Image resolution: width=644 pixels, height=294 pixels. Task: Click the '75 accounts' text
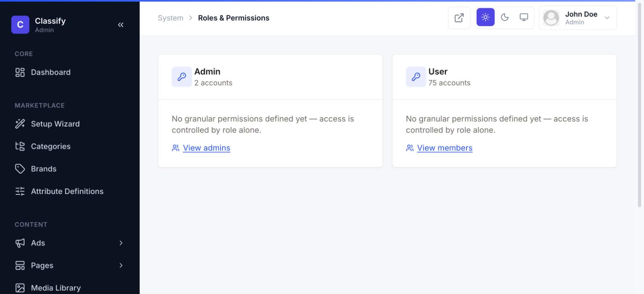(449, 83)
